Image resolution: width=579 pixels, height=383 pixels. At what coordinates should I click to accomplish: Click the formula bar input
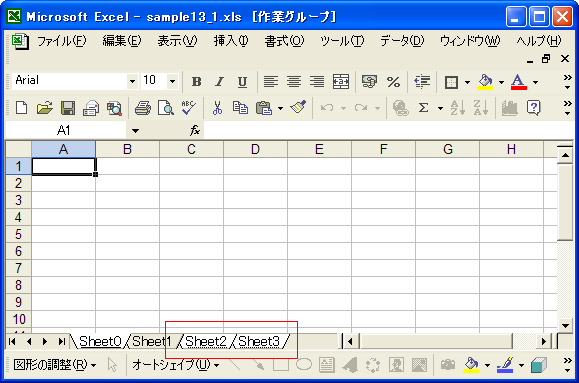pos(388,130)
